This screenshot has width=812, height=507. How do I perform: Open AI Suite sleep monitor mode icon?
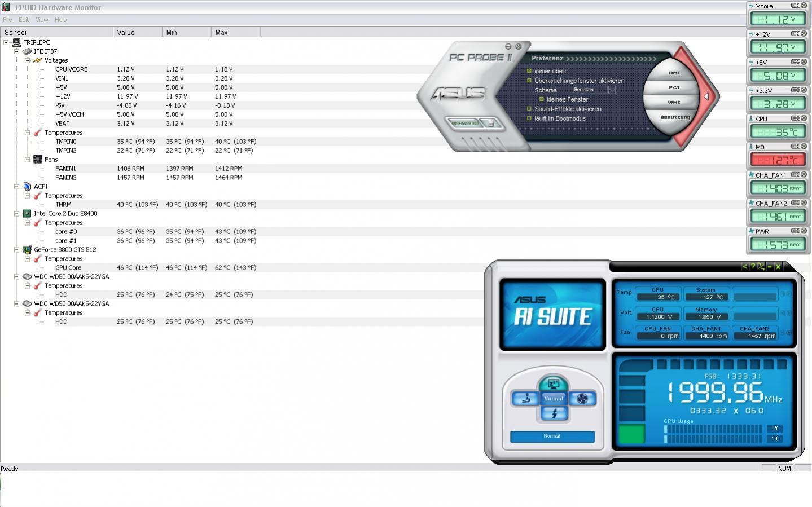(553, 384)
